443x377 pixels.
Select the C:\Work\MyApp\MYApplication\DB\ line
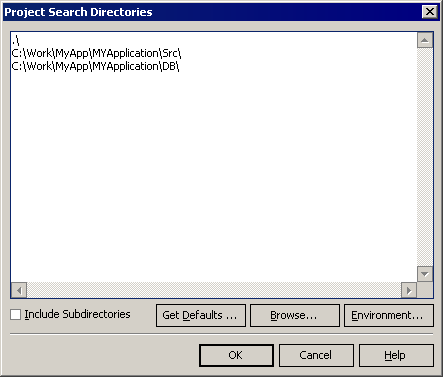pyautogui.click(x=95, y=66)
